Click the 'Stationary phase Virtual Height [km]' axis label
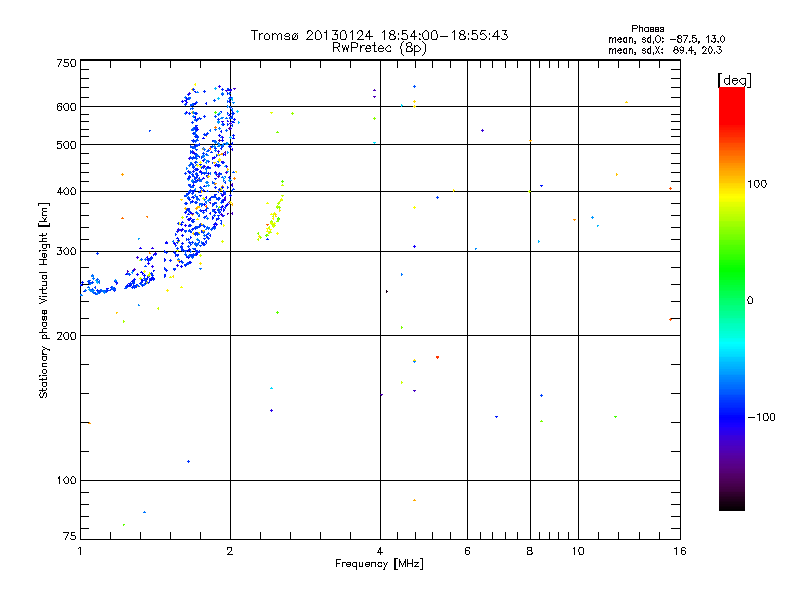Viewport: 800px width, 600px height. pos(44,300)
